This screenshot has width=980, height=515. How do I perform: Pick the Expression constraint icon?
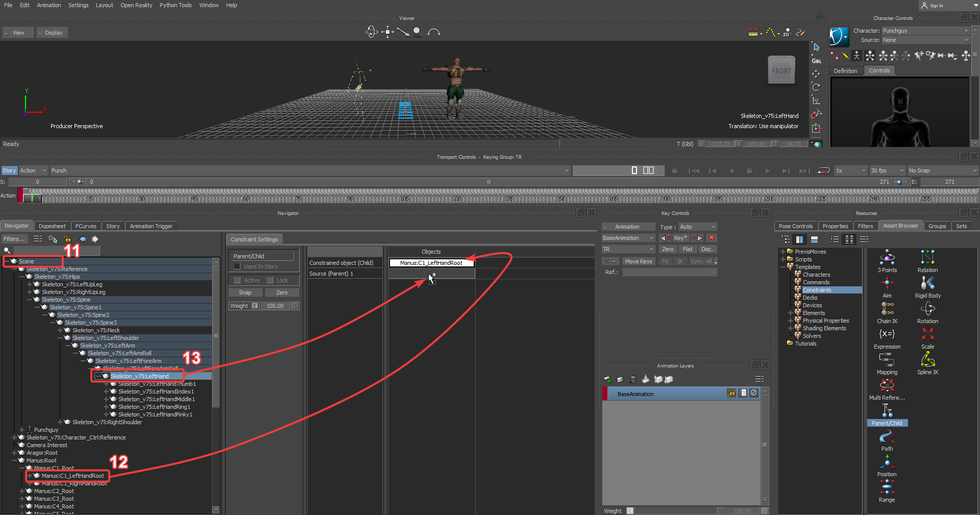click(x=887, y=334)
